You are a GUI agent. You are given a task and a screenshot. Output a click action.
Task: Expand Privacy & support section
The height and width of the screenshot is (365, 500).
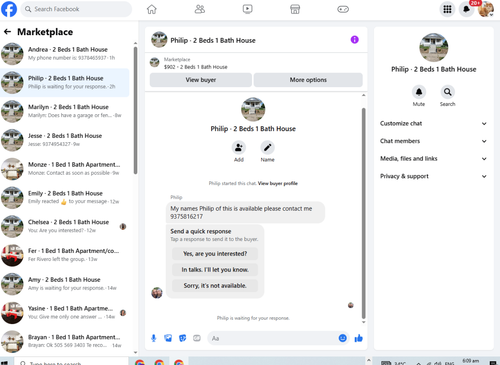tap(433, 176)
